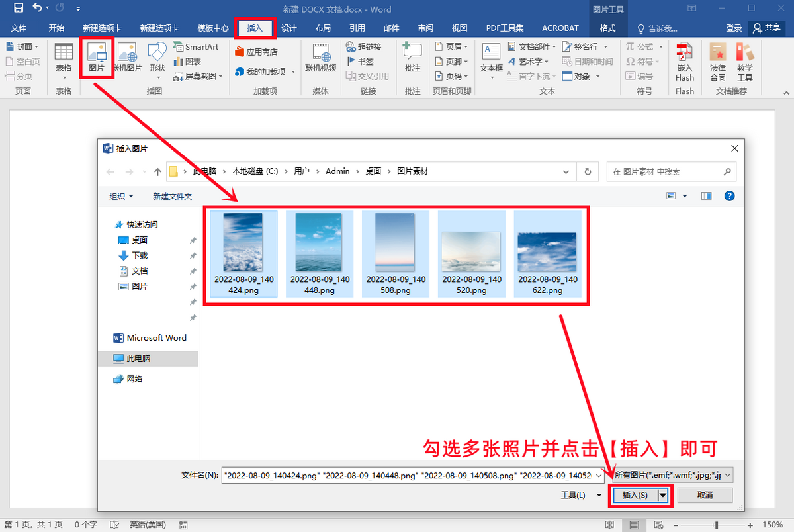Switch to the Layout 布局 tab
Image resolution: width=794 pixels, height=532 pixels.
tap(323, 28)
